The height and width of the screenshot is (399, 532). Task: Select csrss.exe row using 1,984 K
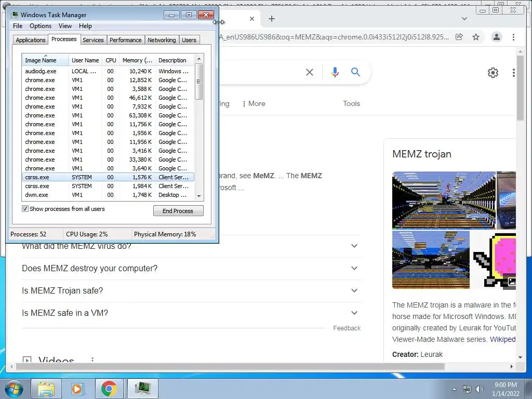[108, 186]
